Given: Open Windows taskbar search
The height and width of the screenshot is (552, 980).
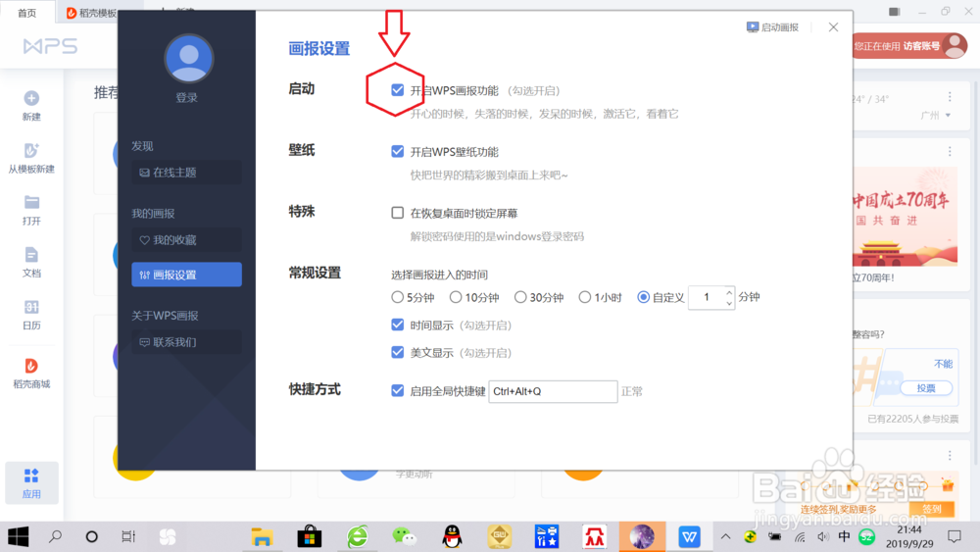Looking at the screenshot, I should click(x=55, y=536).
